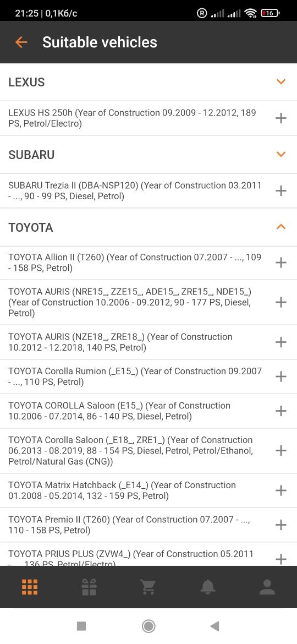Open the catalog grid tab

click(30, 587)
